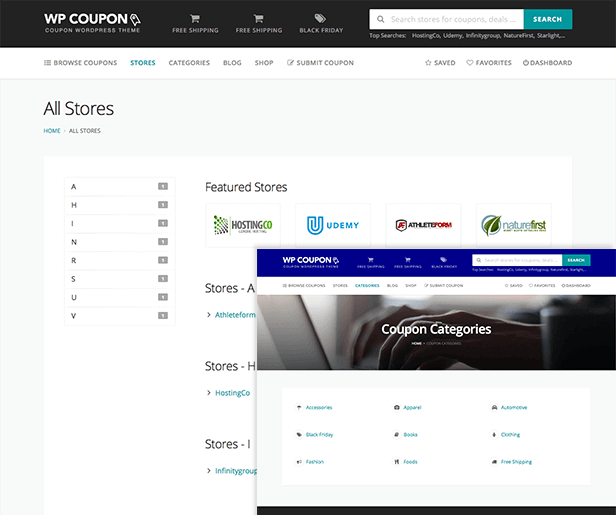
Task: Click the teal SEARCH button in the main header
Action: [x=548, y=19]
